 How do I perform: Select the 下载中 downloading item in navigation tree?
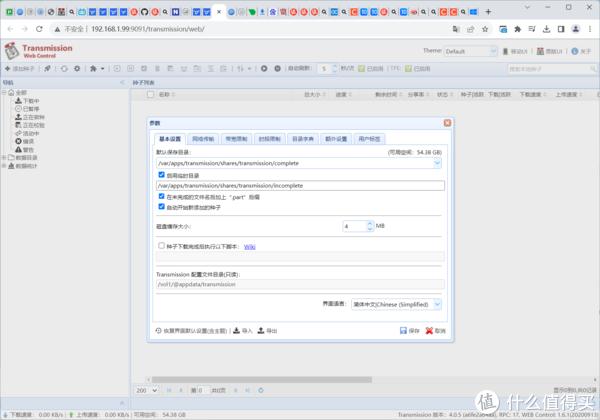point(27,101)
